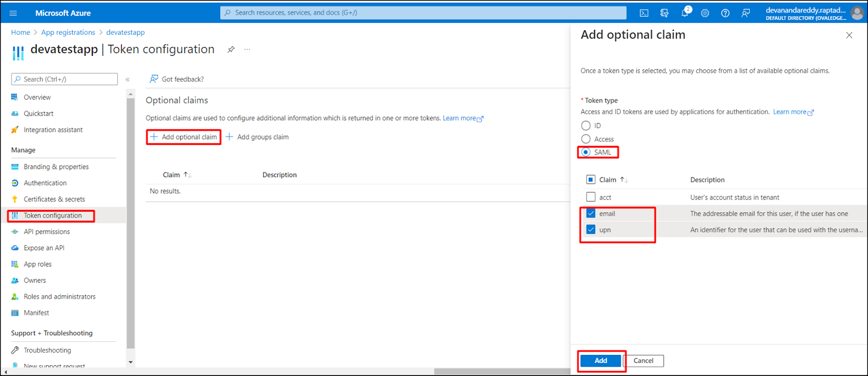Open the notifications bell
Screen dimensions: 868x376
[685, 13]
